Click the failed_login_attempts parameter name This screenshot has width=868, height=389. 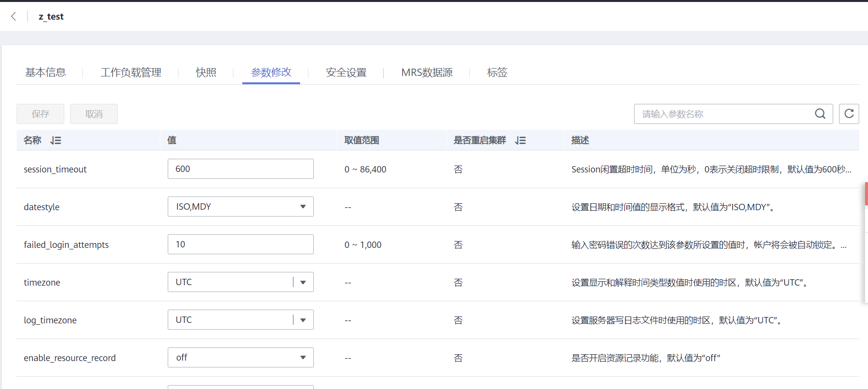66,244
